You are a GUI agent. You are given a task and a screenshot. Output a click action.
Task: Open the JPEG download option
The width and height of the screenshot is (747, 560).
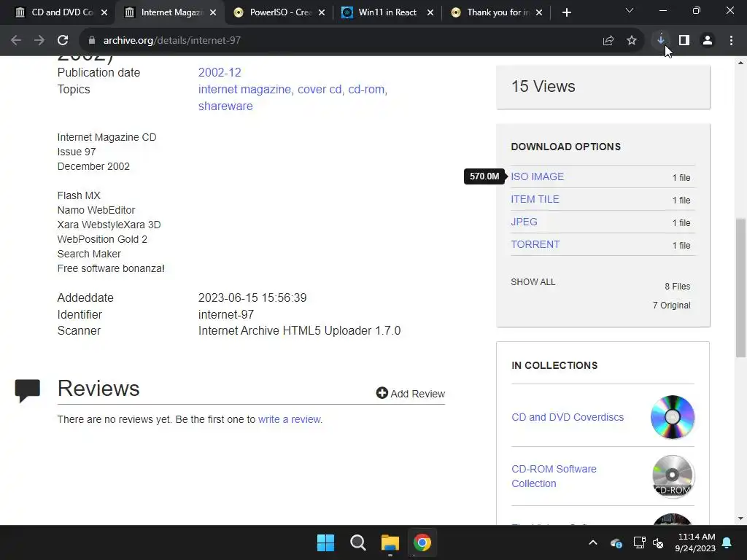(524, 222)
